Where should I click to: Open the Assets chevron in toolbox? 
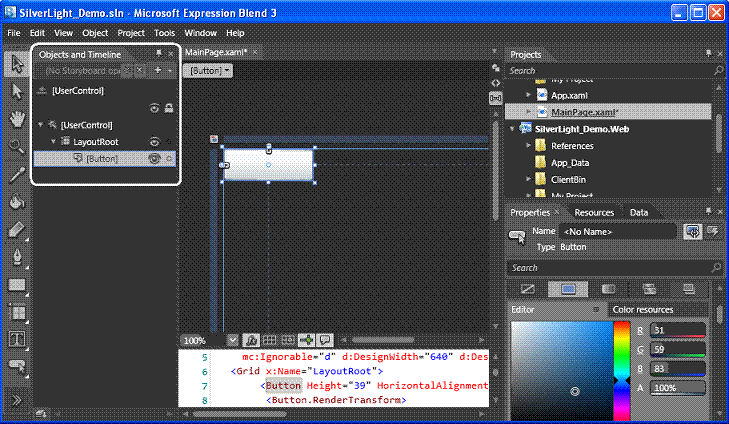tap(16, 400)
